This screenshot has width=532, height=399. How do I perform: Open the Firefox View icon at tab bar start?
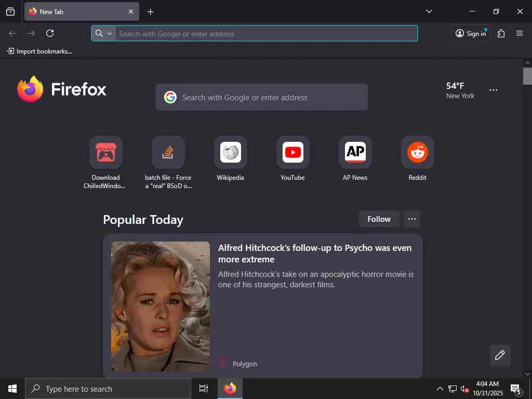[x=10, y=11]
